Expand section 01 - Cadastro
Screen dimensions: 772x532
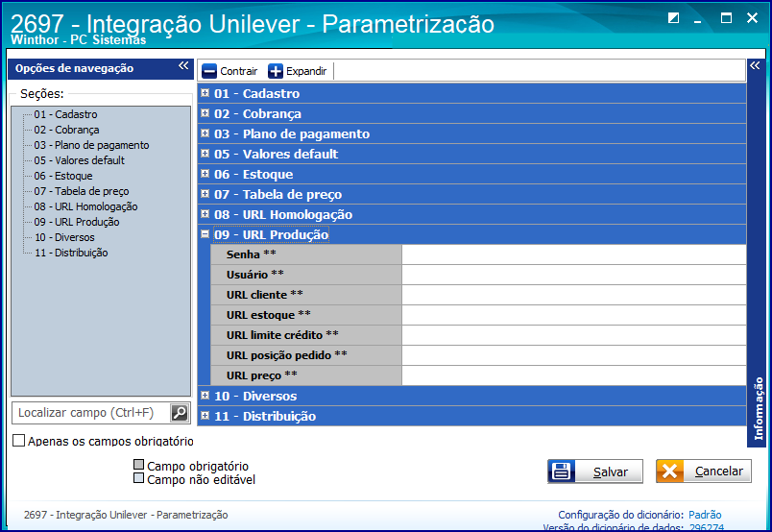click(205, 92)
